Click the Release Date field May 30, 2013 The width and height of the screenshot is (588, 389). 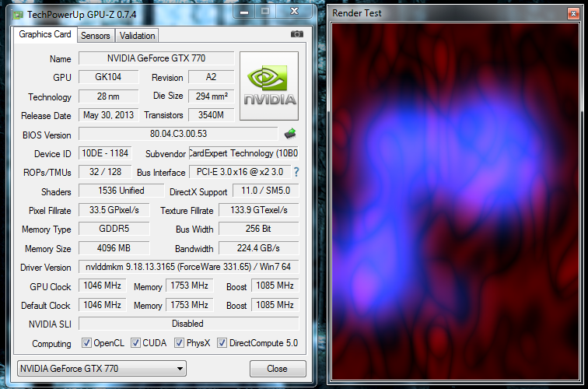tap(108, 115)
